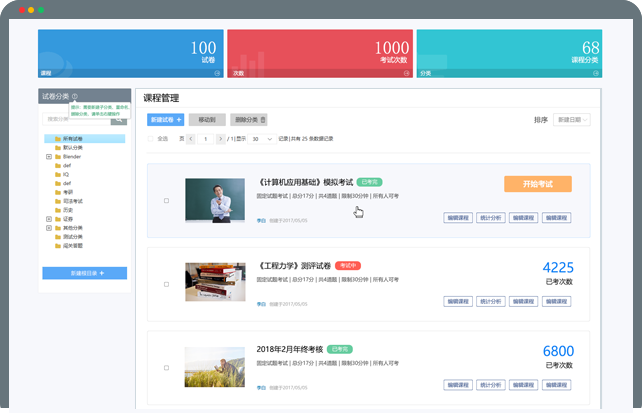Click the search magnifier button in sidebar
The height and width of the screenshot is (413, 642).
pos(122,119)
